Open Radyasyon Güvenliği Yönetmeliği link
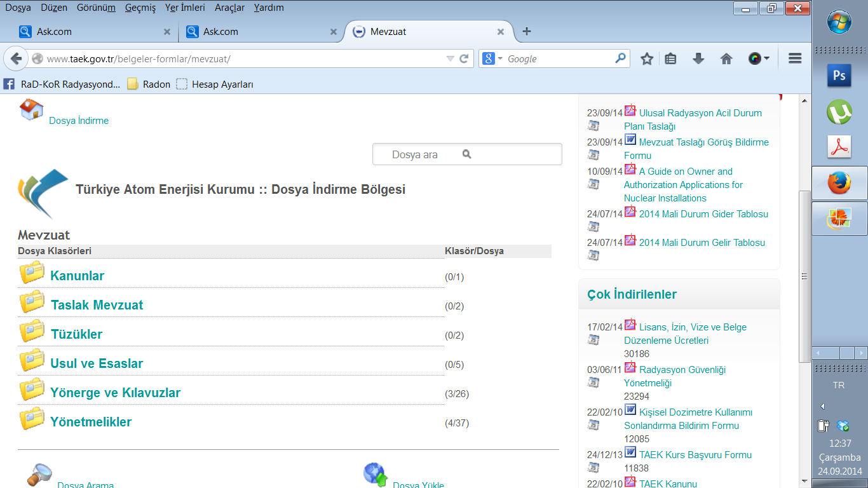Viewport: 868px width, 488px height. click(675, 376)
